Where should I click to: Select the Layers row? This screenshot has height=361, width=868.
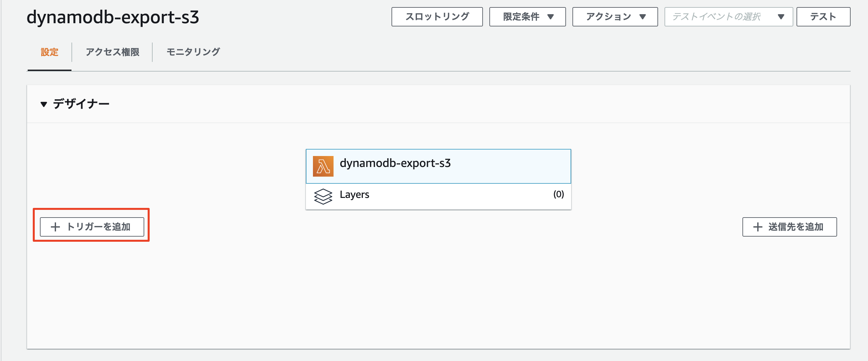(x=438, y=196)
